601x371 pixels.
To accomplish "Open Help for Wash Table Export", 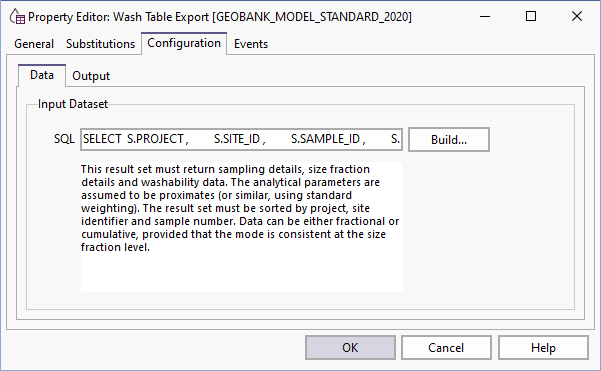I will [x=543, y=348].
